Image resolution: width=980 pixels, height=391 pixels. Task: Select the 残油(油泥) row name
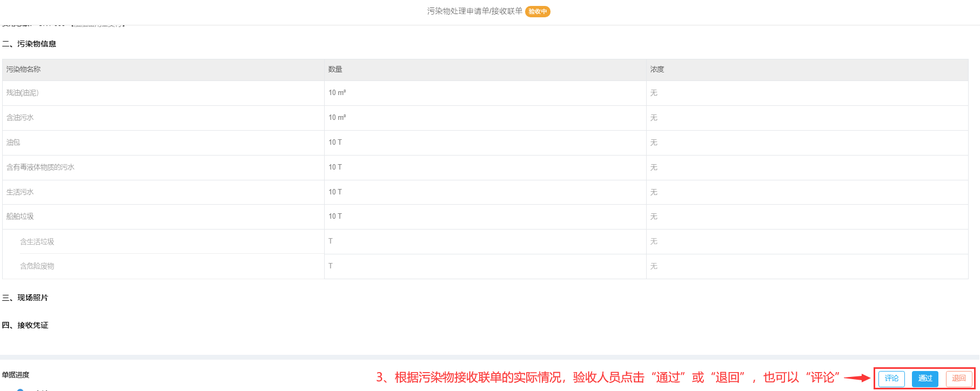(x=22, y=93)
